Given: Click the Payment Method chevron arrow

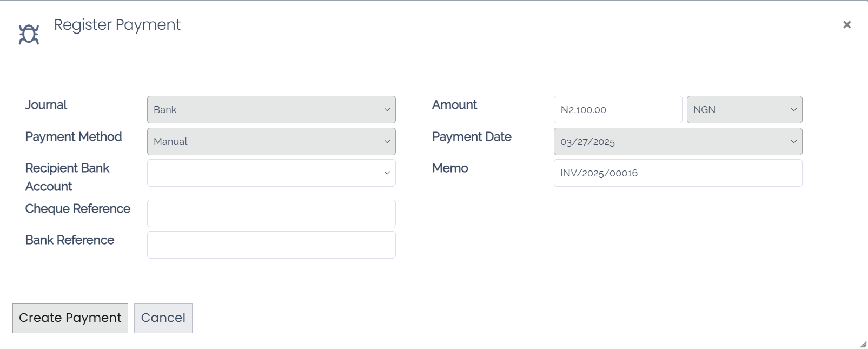Looking at the screenshot, I should click(x=387, y=142).
